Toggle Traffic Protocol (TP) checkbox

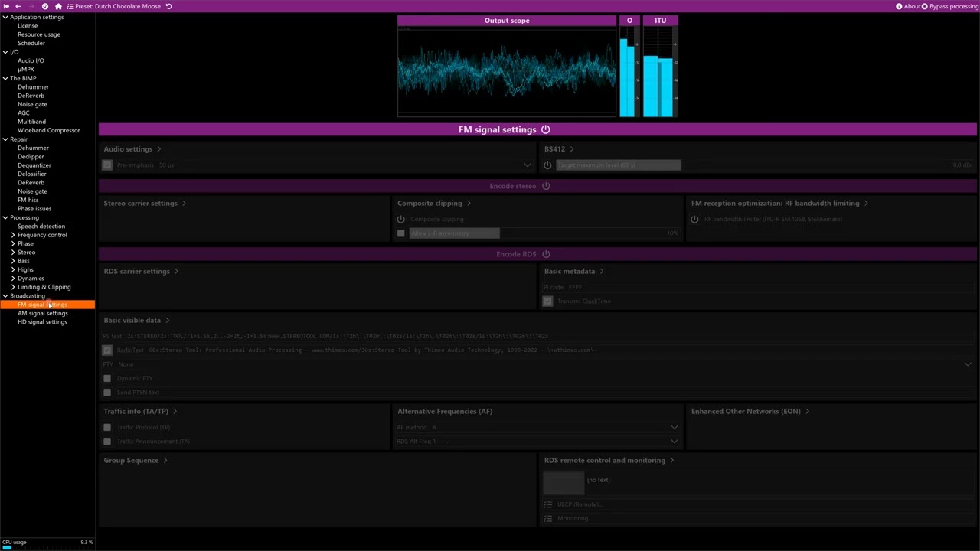point(107,427)
